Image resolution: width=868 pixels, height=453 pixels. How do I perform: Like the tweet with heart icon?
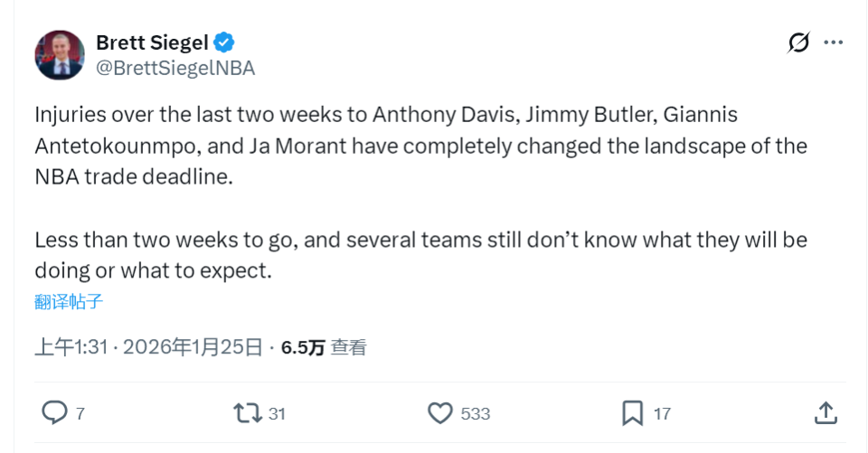point(439,413)
